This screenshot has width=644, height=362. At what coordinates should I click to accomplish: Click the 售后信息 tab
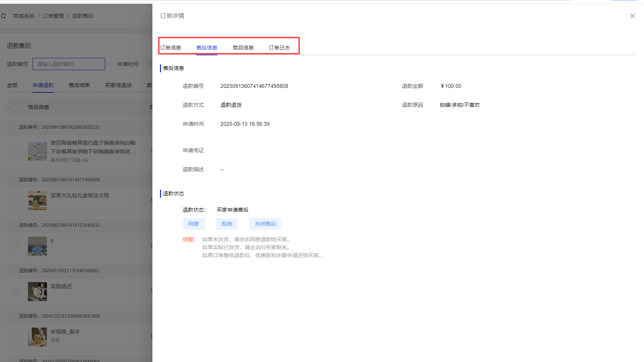point(206,48)
